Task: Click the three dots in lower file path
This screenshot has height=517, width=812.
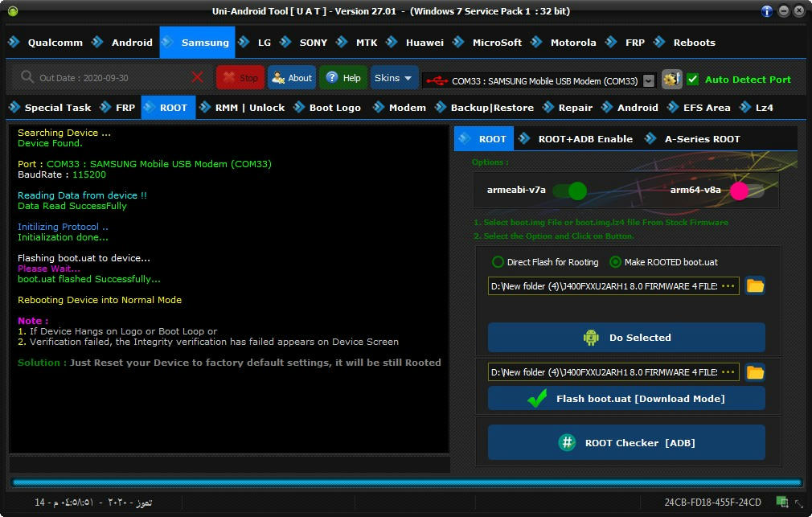Action: [728, 372]
